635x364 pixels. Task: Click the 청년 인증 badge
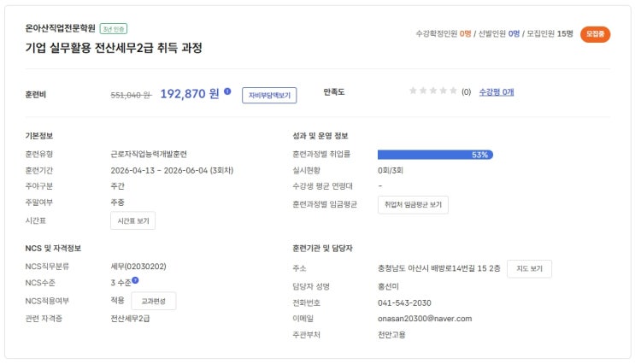114,28
